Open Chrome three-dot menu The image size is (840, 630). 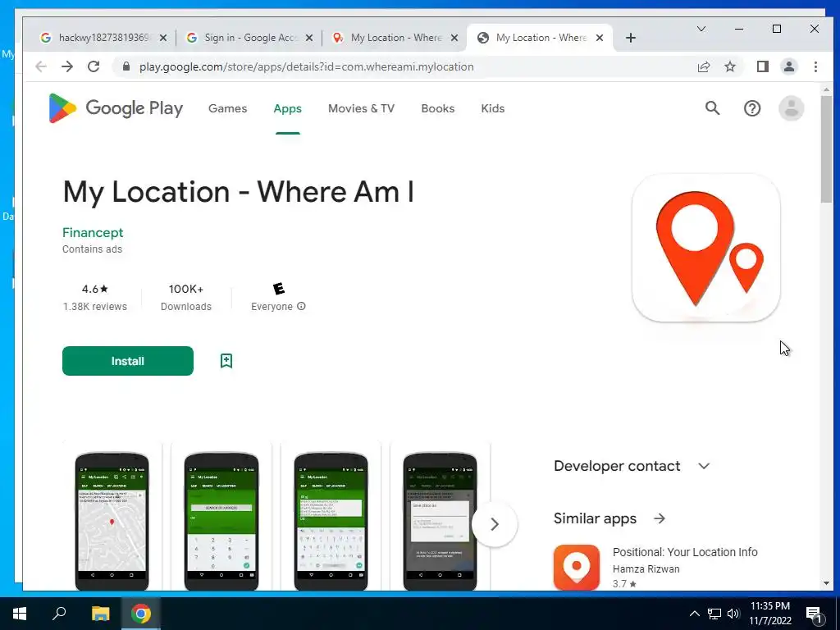(815, 66)
